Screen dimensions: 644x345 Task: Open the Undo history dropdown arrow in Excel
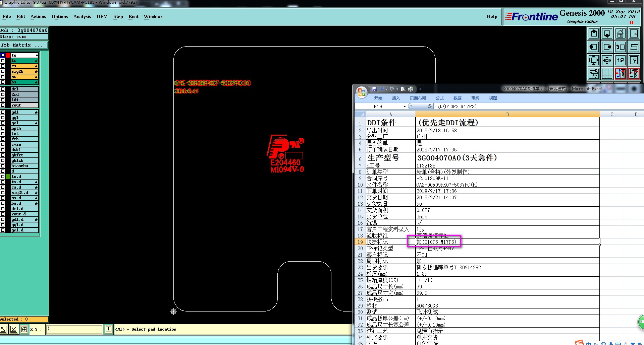[386, 89]
